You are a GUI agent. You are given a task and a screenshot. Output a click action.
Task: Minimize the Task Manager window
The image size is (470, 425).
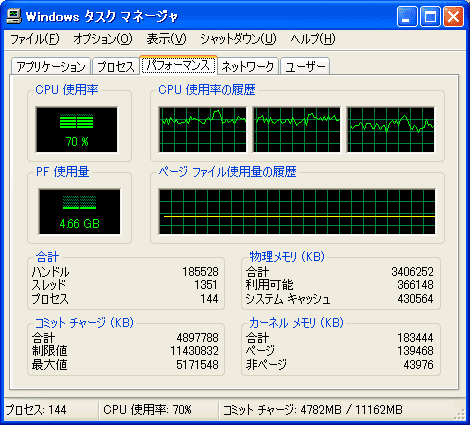(407, 16)
